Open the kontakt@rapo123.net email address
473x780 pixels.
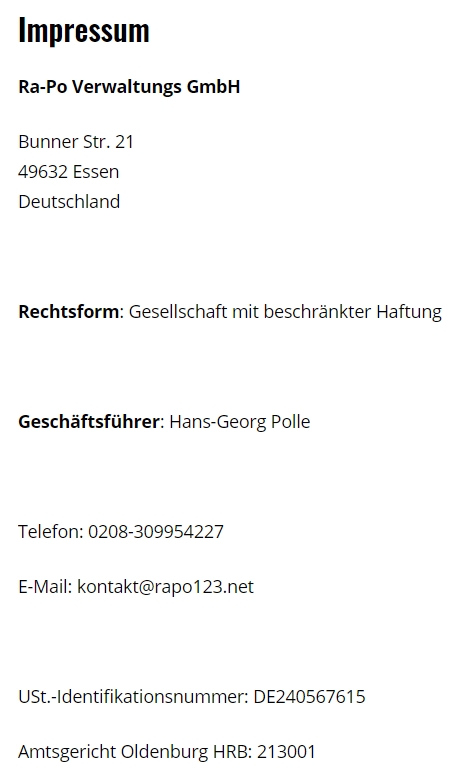coord(166,587)
